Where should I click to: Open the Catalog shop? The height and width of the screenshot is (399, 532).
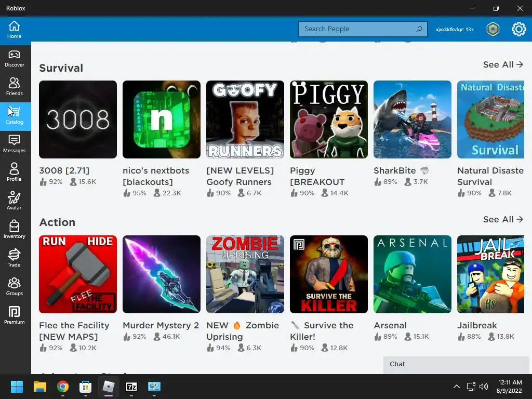coord(14,116)
